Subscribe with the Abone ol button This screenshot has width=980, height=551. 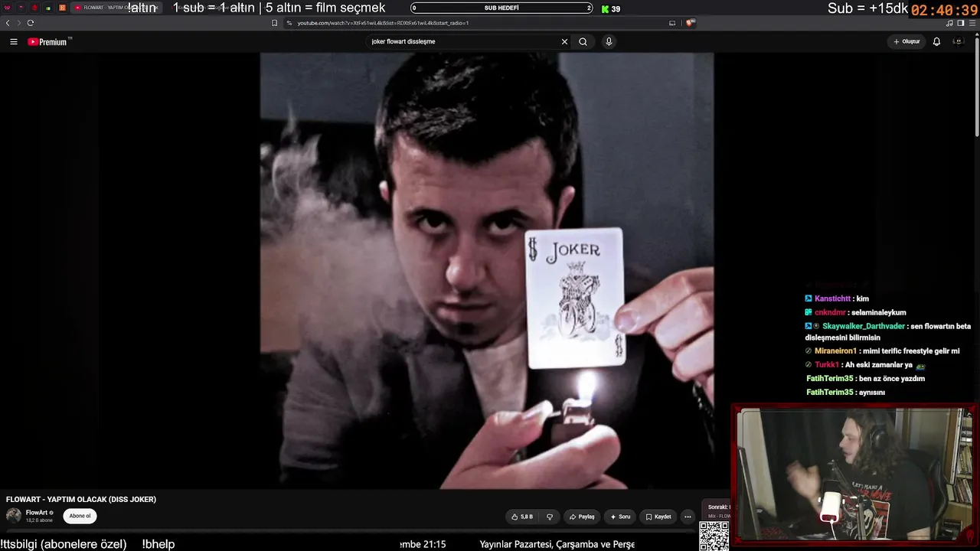[80, 516]
